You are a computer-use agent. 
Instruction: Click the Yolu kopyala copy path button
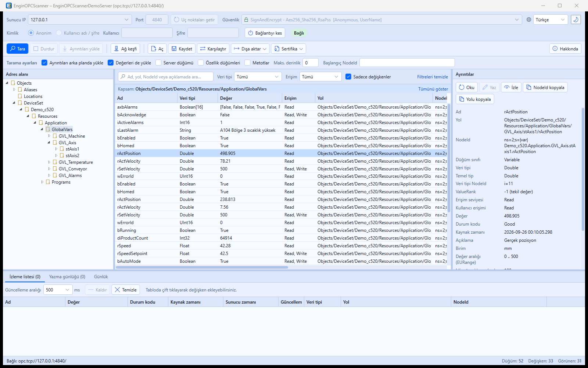point(475,99)
